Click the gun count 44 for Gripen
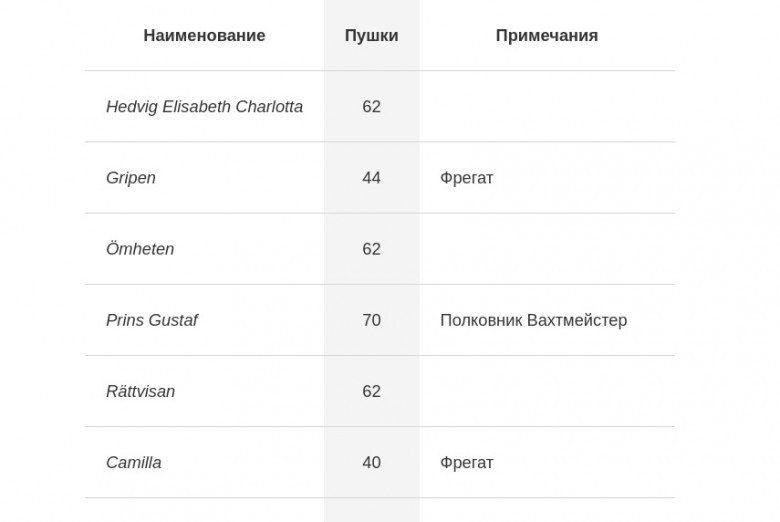Screen dimensions: 780x522 point(372,178)
